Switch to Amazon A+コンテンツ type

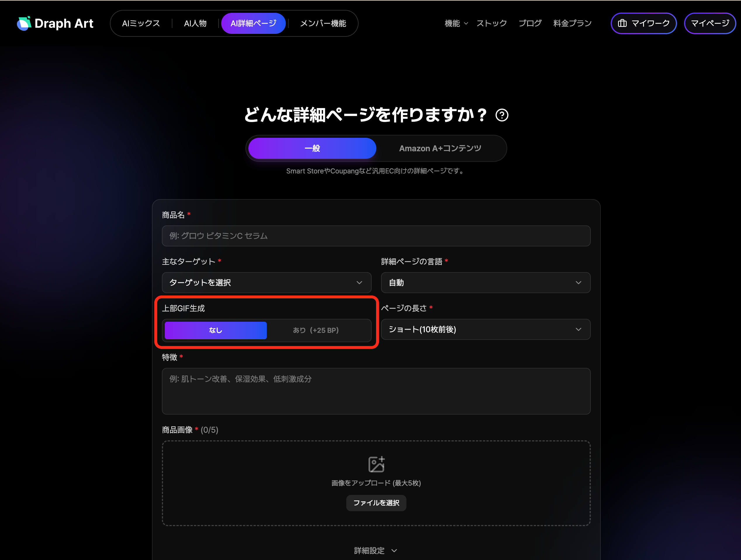click(440, 148)
